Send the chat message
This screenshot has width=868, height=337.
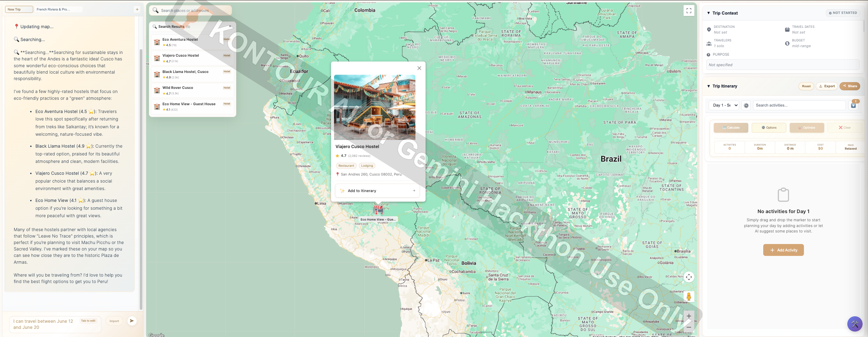click(132, 321)
